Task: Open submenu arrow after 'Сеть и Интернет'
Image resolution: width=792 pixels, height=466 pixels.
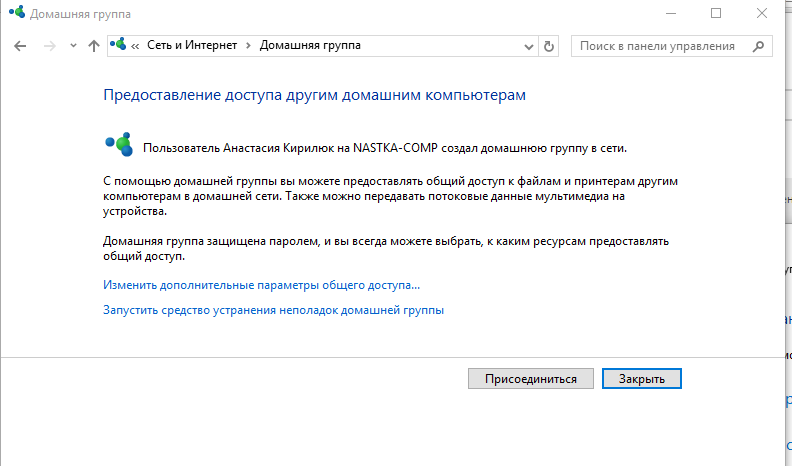Action: [x=248, y=45]
